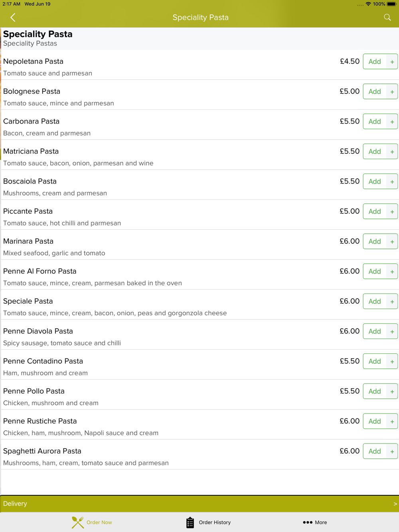Open the search magnifier icon
The image size is (399, 532).
pos(387,18)
